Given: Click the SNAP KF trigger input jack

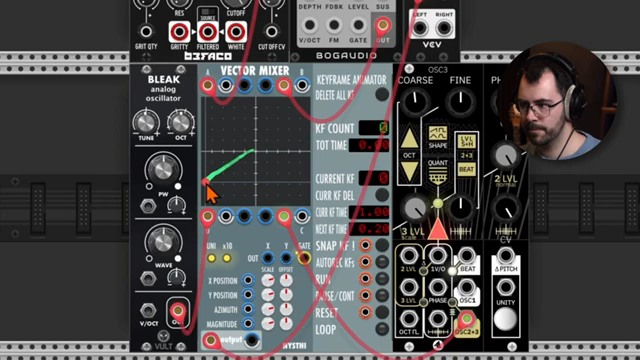Looking at the screenshot, I should click(x=365, y=245).
